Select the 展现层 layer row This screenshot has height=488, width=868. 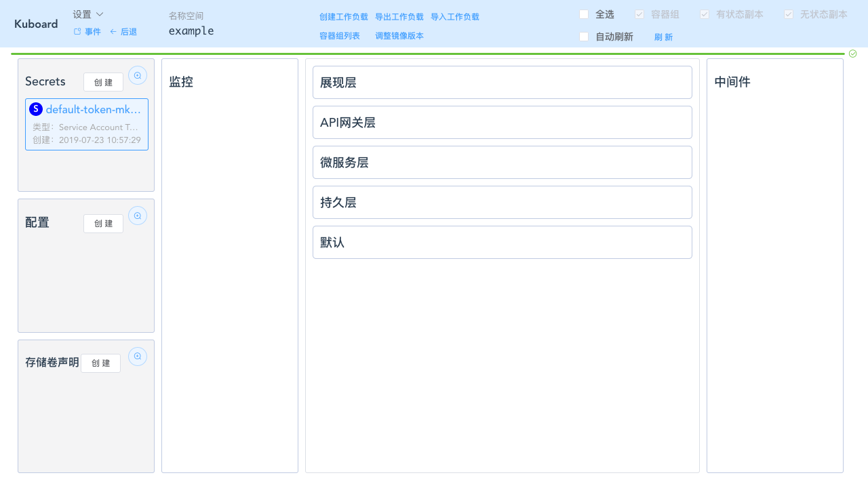click(x=502, y=82)
